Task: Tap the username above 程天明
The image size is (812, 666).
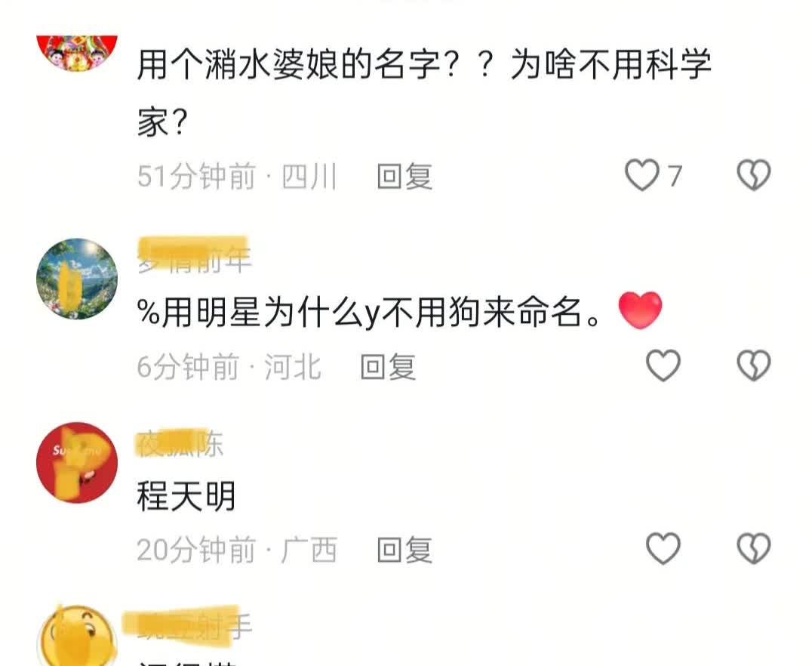Action: 180,444
